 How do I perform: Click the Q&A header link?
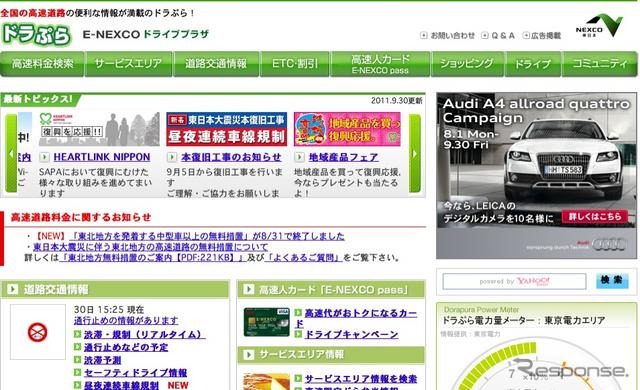click(502, 35)
